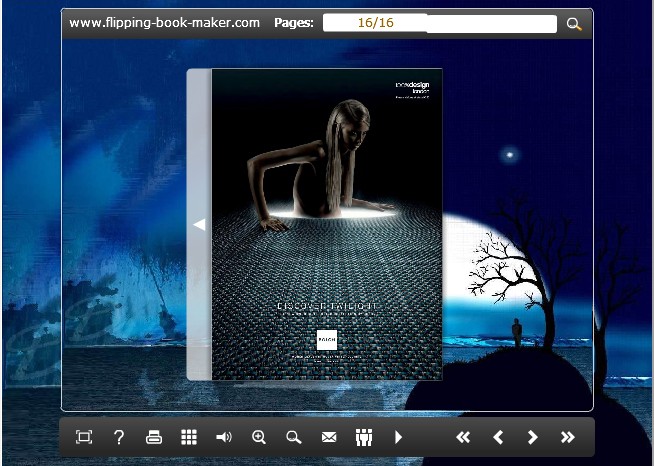Viewport: 654px width, 466px height.
Task: Jump to last page double-right arrows
Action: point(568,437)
